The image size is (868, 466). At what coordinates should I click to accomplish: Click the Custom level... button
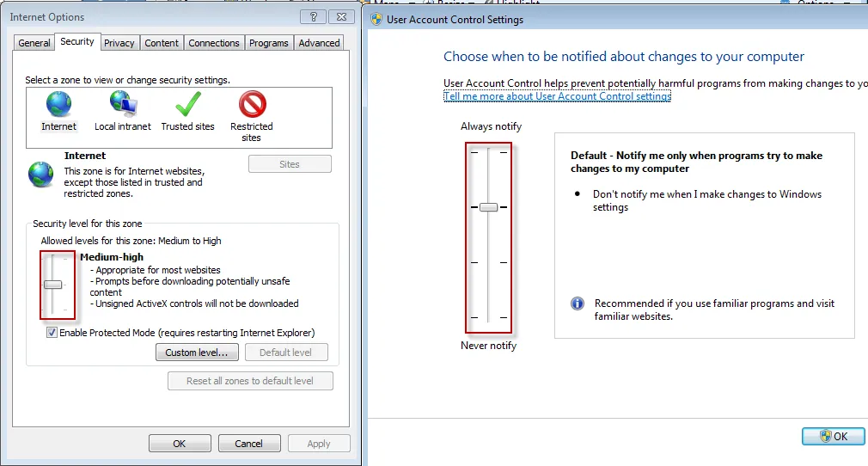coord(197,353)
